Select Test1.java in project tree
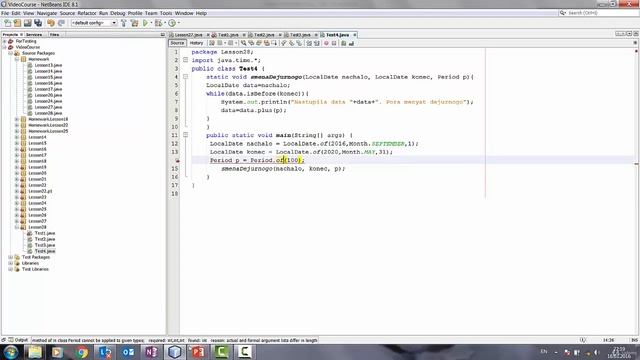The height and width of the screenshot is (360, 640). coord(44,233)
